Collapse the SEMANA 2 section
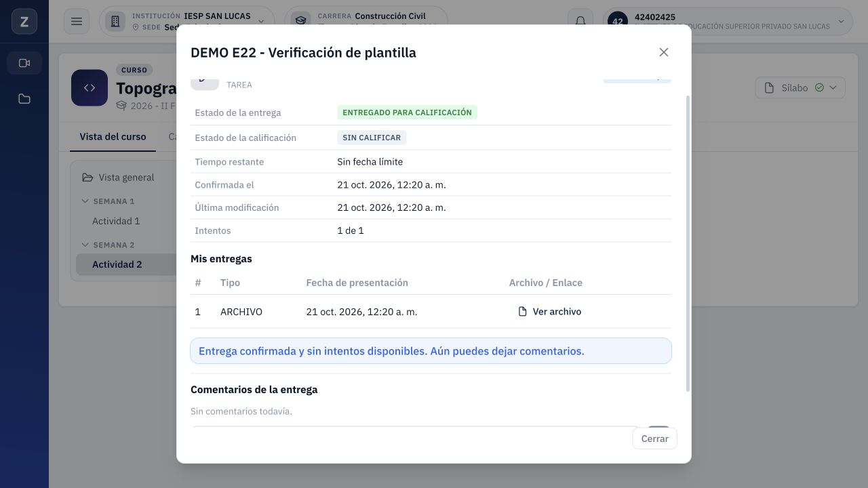The image size is (868, 488). (x=108, y=245)
